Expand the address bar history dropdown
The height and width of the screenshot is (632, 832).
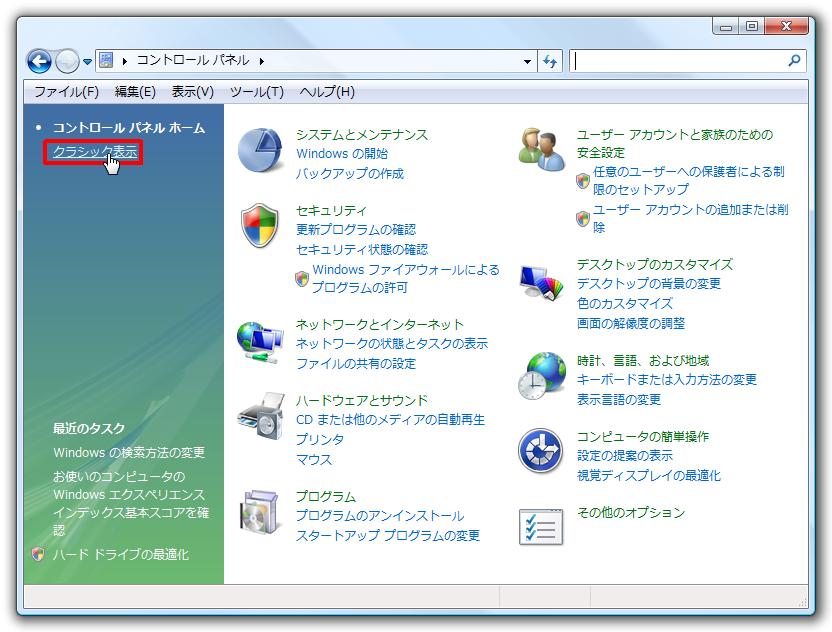[x=528, y=61]
